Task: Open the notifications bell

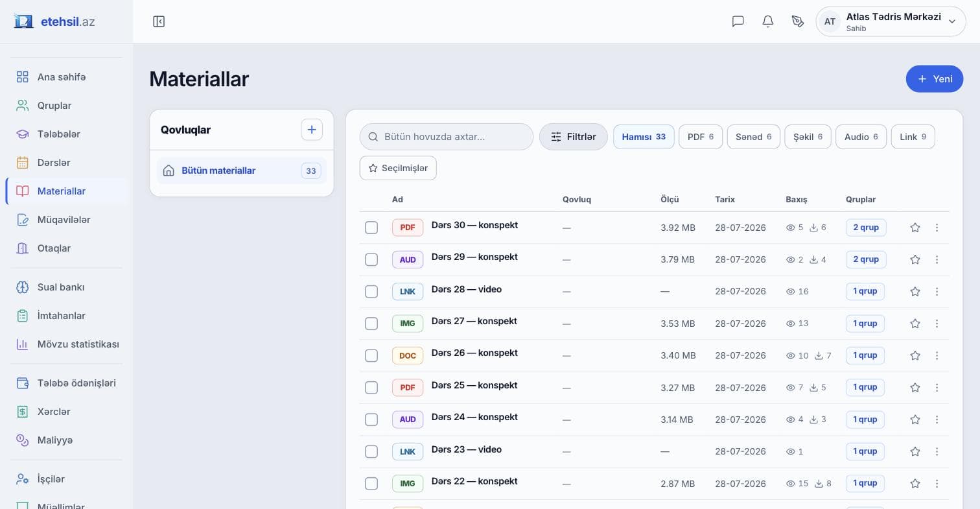Action: click(768, 21)
